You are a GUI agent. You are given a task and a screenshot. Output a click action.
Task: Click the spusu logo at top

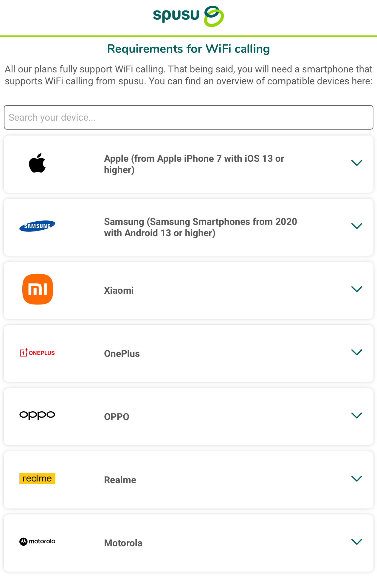click(188, 16)
